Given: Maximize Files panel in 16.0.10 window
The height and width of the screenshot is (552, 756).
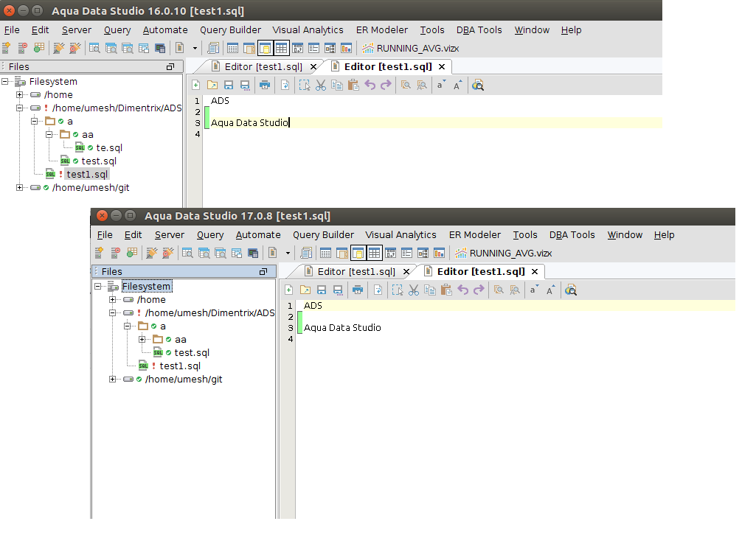Looking at the screenshot, I should tap(170, 67).
